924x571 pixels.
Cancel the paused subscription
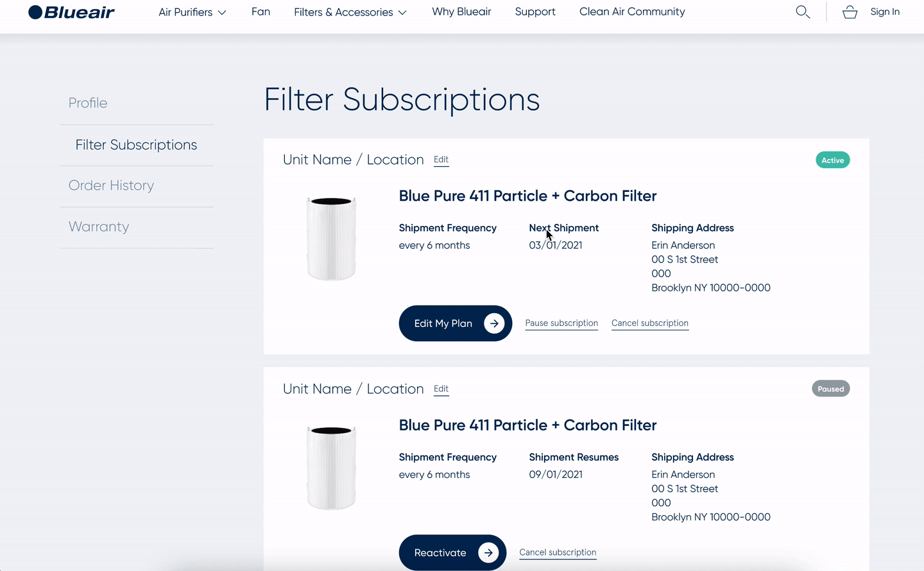tap(558, 552)
